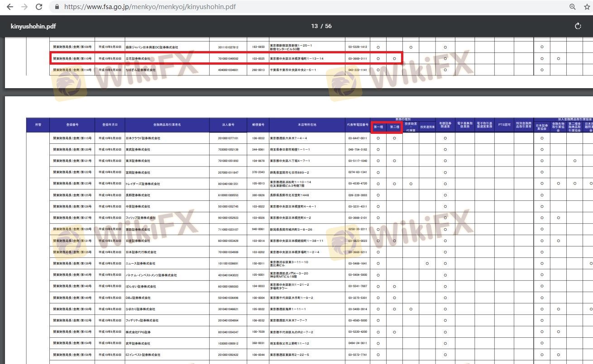Click the 本店等所在地 column header
593x364 pixels.
pyautogui.click(x=307, y=124)
